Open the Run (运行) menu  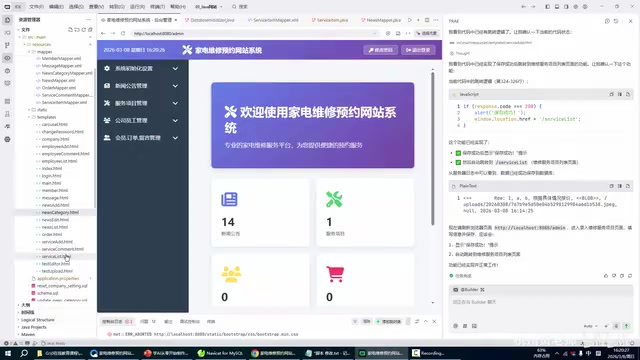(x=137, y=7)
